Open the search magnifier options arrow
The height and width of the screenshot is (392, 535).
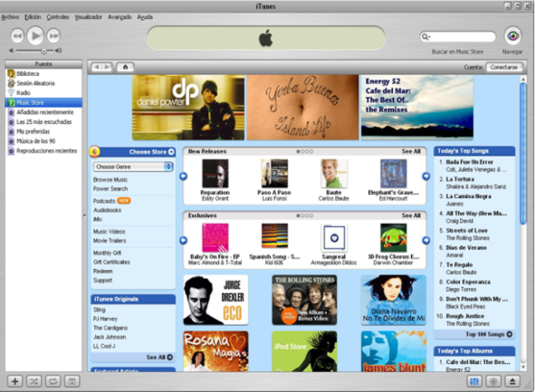point(425,36)
